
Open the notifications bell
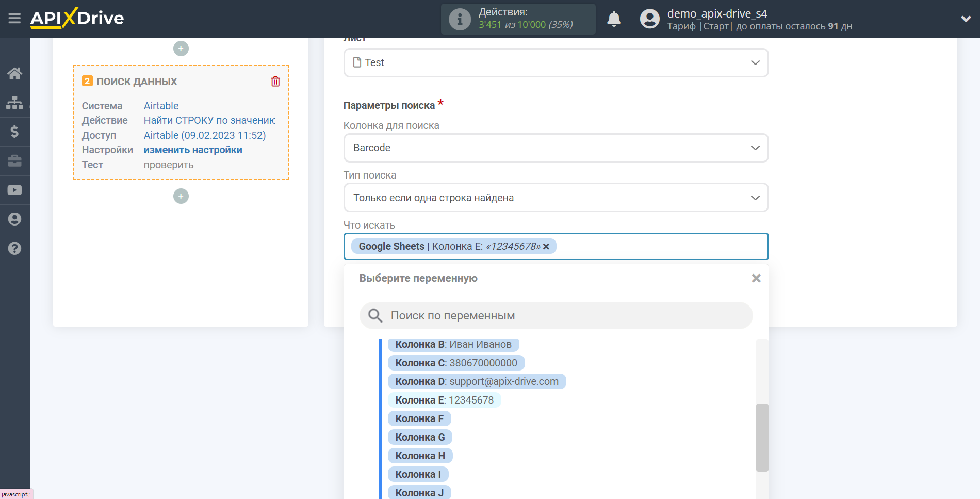[614, 19]
